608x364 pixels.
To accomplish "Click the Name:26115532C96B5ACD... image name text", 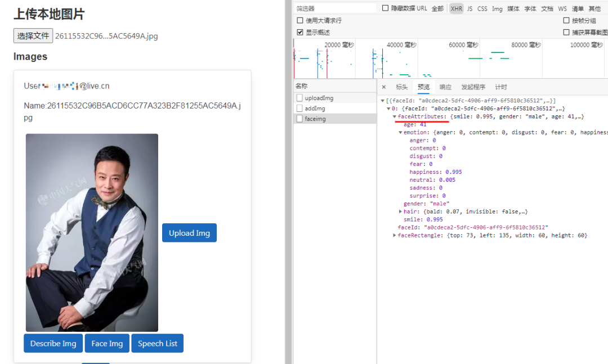I will tap(132, 111).
